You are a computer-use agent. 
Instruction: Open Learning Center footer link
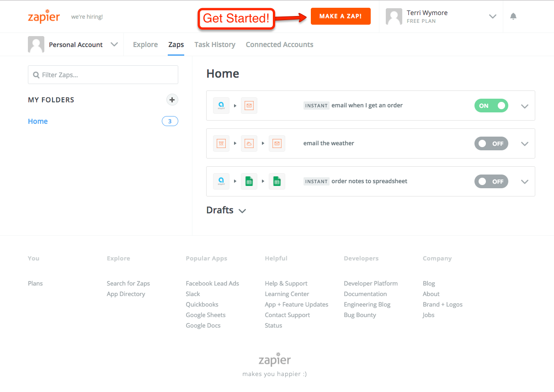tap(287, 294)
